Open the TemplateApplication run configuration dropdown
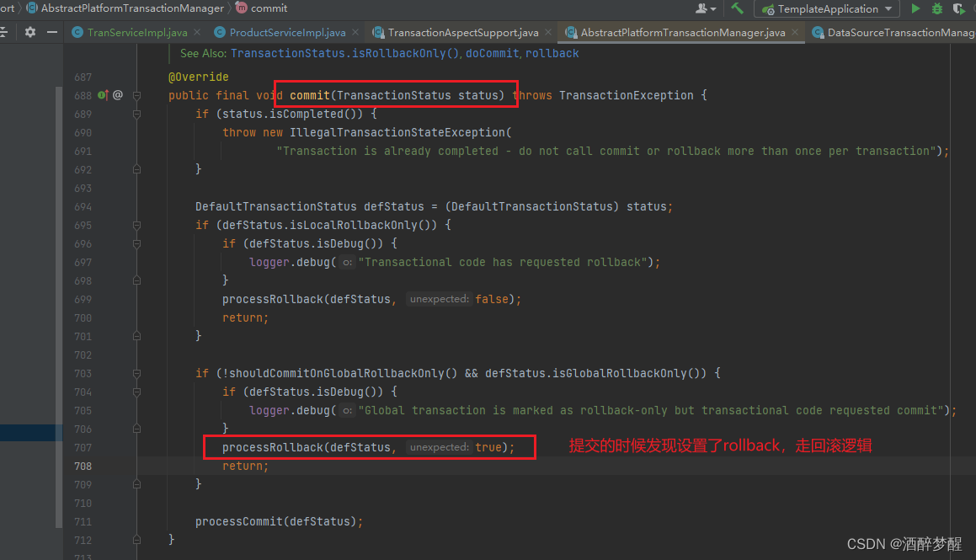976x560 pixels. pos(827,8)
